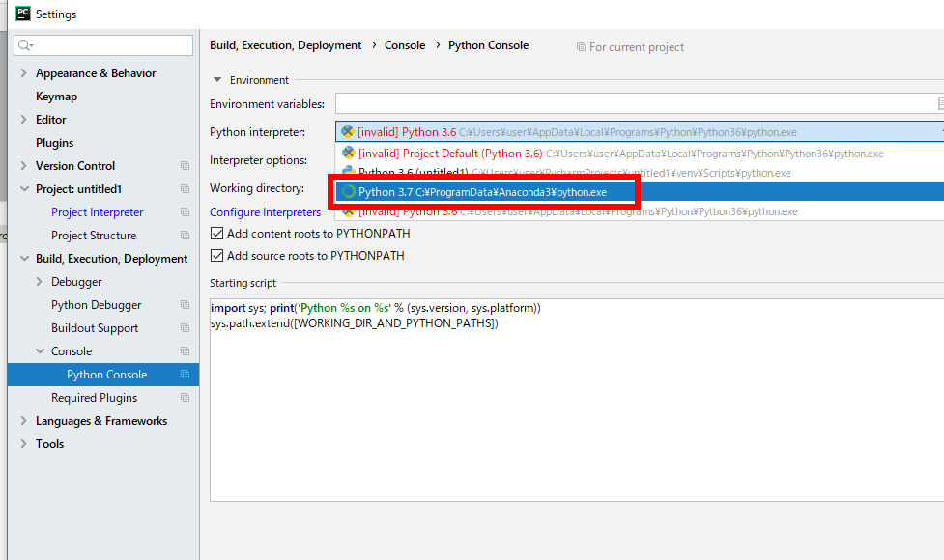Click the For current project icon
This screenshot has width=944, height=560.
[581, 47]
